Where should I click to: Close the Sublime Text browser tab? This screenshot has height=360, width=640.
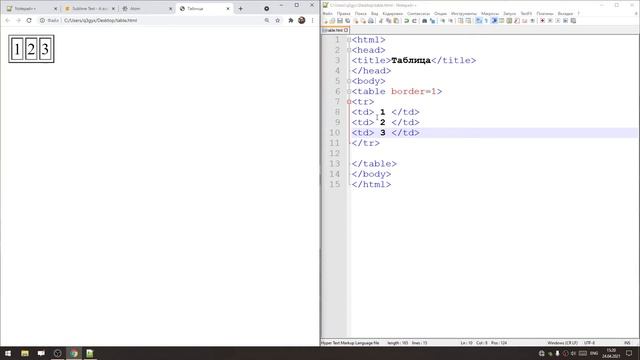113,9
